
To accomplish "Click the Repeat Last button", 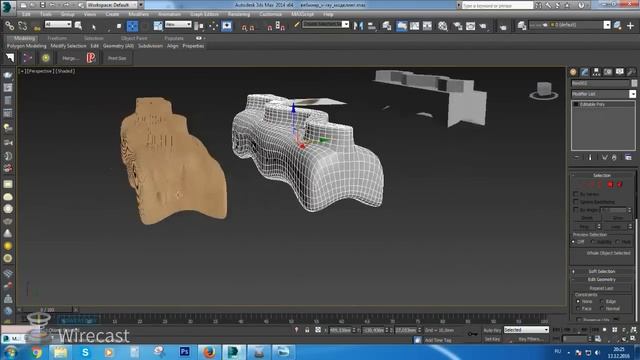I will click(602, 288).
